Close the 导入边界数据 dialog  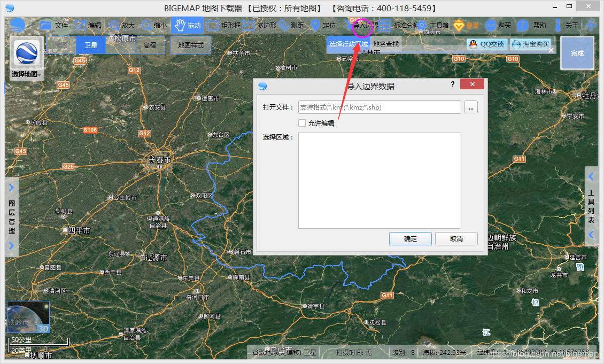(472, 84)
